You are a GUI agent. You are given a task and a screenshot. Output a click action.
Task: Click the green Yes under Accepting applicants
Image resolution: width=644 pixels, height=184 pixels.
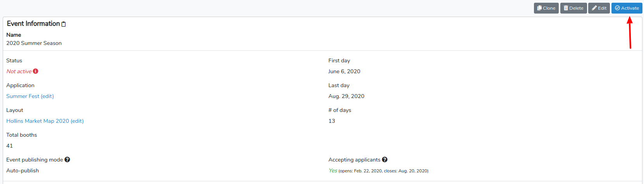click(x=333, y=170)
